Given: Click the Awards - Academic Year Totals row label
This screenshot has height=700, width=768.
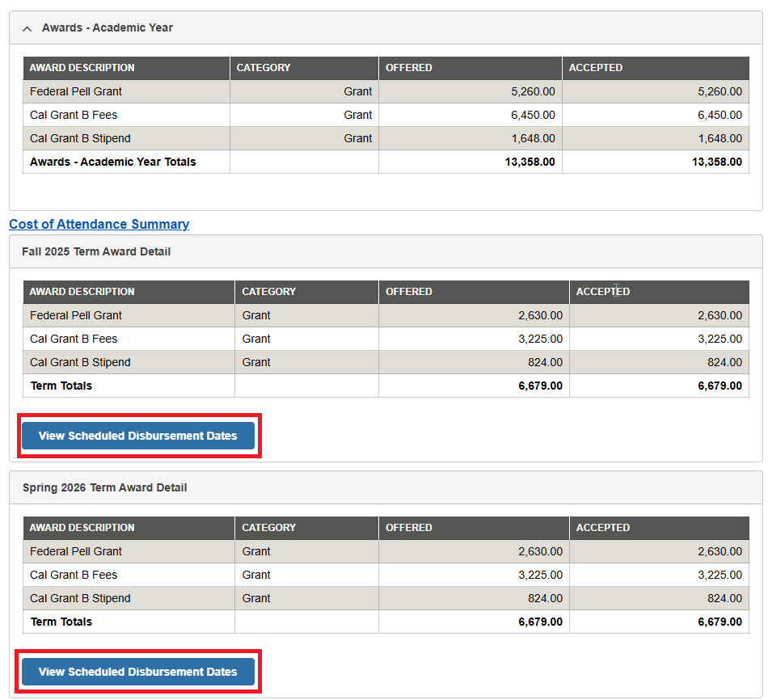Looking at the screenshot, I should [113, 162].
